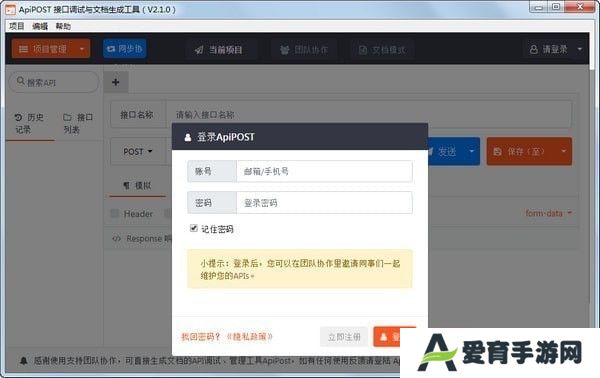Click the 接口列表 folder icon
The height and width of the screenshot is (378, 600).
pyautogui.click(x=67, y=117)
